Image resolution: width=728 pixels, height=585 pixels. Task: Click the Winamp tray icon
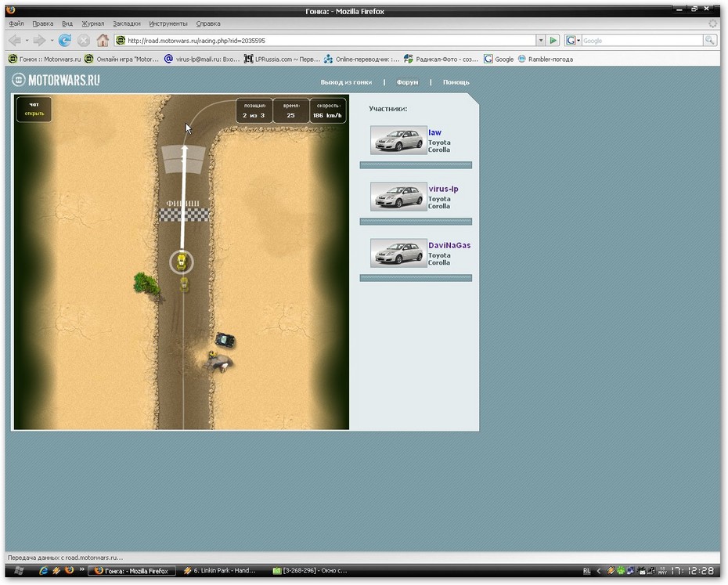tap(611, 571)
